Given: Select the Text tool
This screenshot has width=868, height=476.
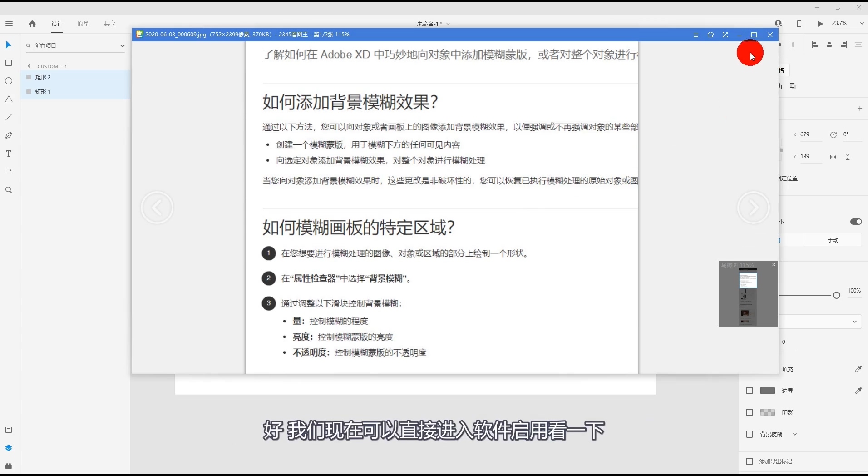Looking at the screenshot, I should (9, 154).
